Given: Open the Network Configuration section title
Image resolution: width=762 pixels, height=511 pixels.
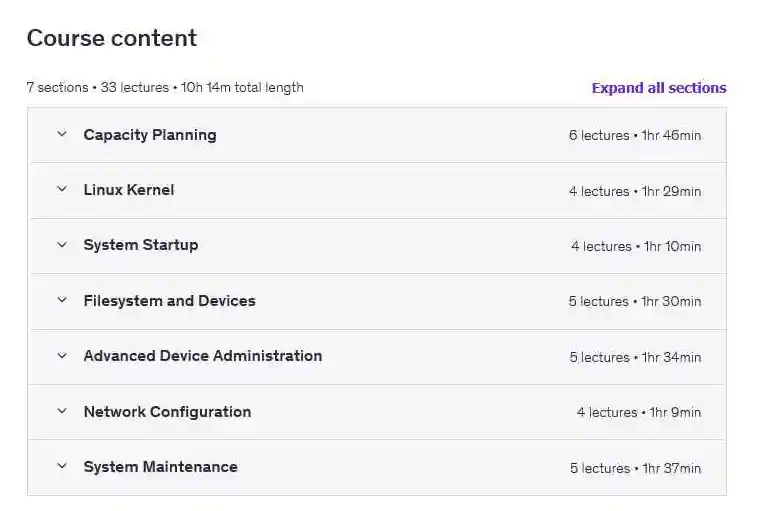Looking at the screenshot, I should click(167, 412).
